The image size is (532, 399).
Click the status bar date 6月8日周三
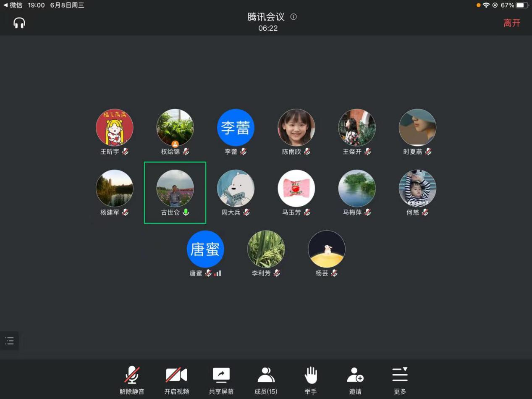click(67, 5)
